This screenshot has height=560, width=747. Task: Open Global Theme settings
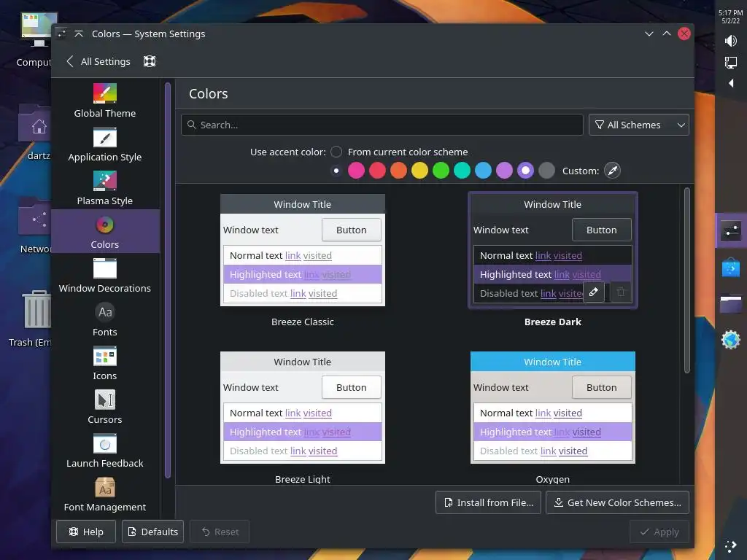(105, 101)
